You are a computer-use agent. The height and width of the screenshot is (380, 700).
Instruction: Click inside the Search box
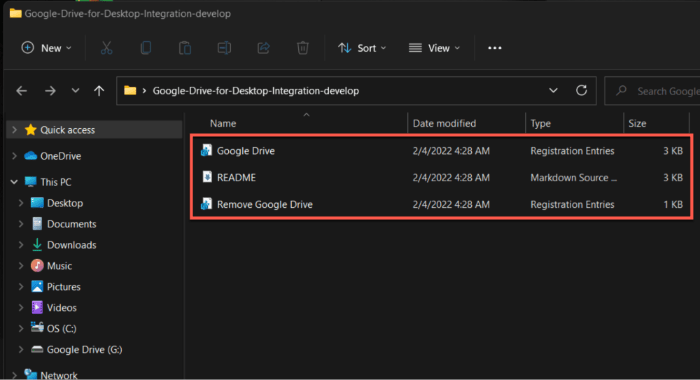click(652, 91)
